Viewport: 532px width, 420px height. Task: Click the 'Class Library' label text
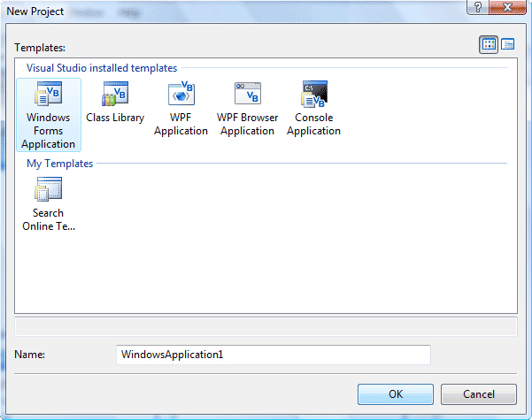(115, 118)
